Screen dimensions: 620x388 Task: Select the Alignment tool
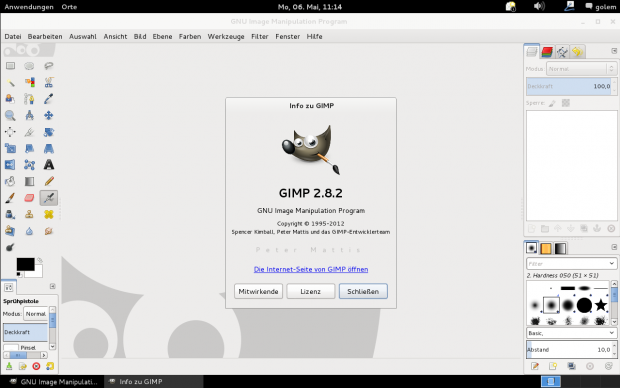pos(10,132)
